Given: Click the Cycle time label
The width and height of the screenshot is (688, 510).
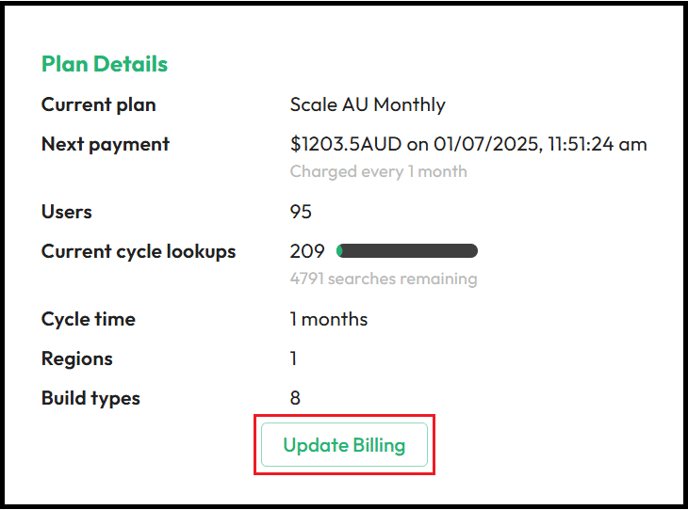Looking at the screenshot, I should pyautogui.click(x=89, y=319).
